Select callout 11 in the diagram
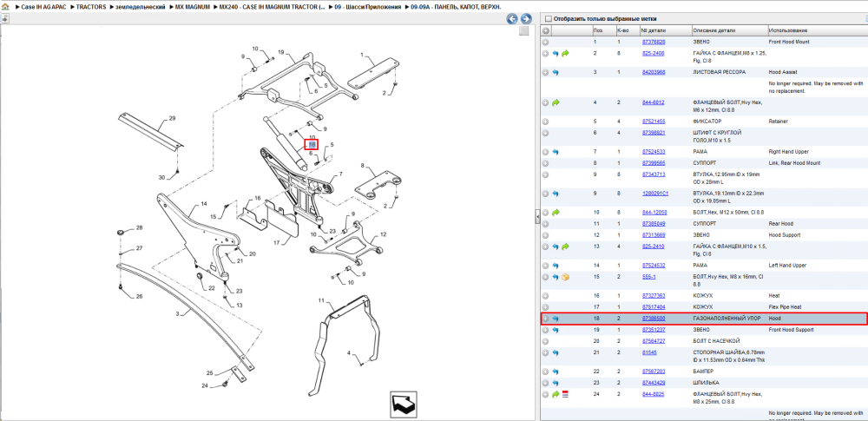The image size is (868, 421). click(x=320, y=300)
